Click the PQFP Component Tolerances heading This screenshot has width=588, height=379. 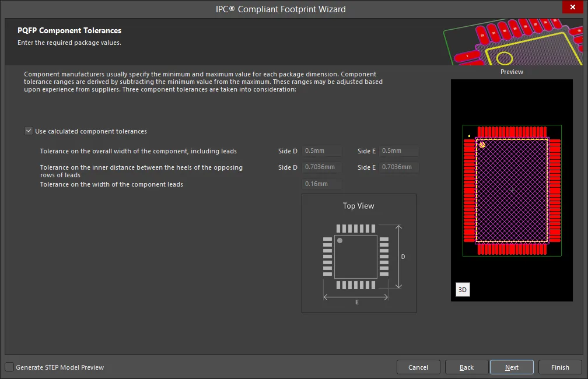point(69,31)
